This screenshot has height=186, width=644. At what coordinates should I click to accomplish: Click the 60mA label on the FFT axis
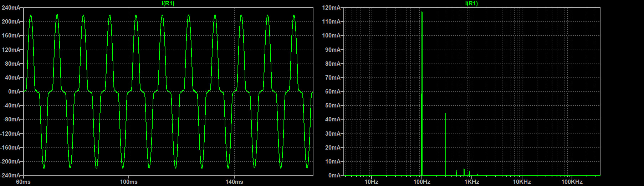coord(333,91)
